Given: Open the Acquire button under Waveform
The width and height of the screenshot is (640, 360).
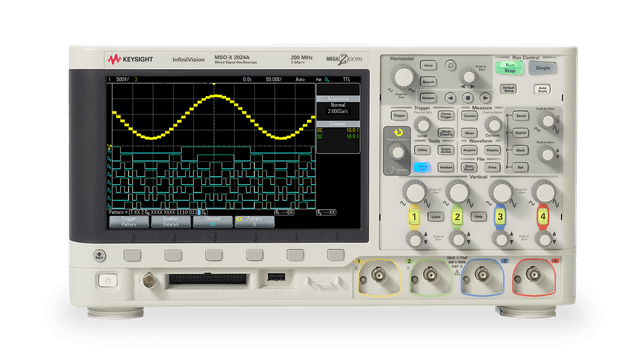Looking at the screenshot, I should [469, 150].
